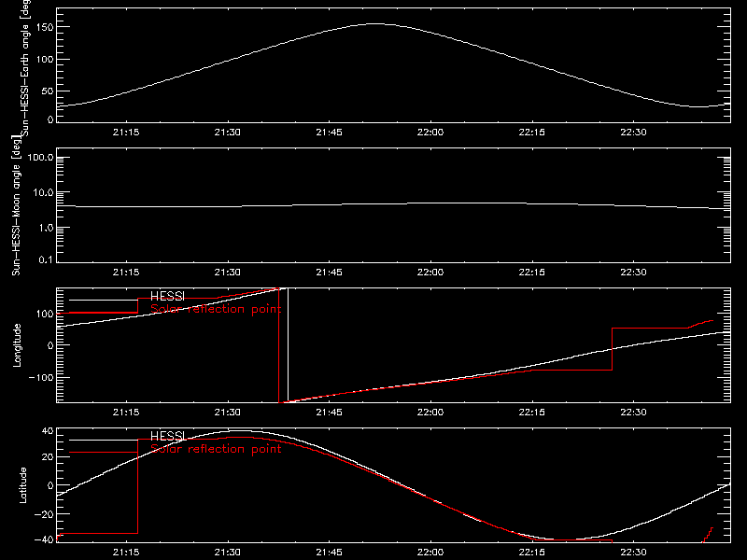Click the -100 tick value on the Longitude axis
Screen dimensions: 747x560
[43, 377]
